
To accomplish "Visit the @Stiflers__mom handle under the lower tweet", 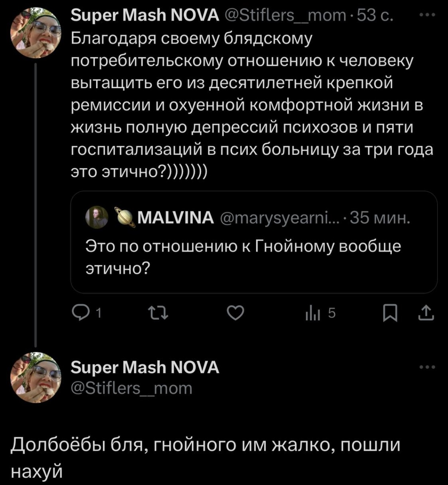I will click(x=132, y=388).
